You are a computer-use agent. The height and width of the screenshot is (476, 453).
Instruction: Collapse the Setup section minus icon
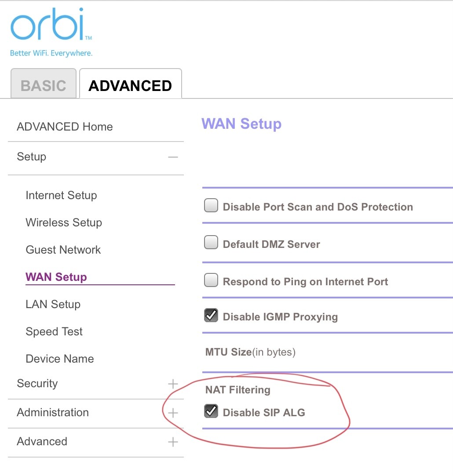pos(173,157)
